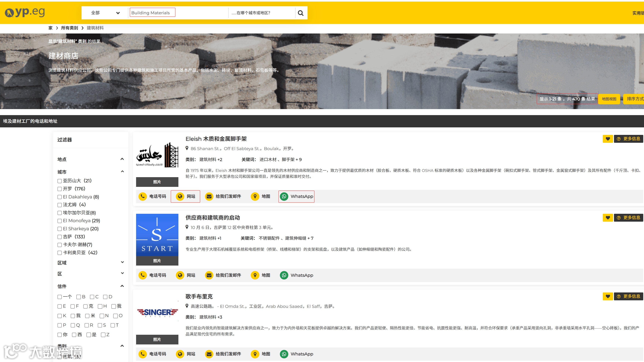Click the search magnifier icon
644x362 pixels.
(301, 13)
